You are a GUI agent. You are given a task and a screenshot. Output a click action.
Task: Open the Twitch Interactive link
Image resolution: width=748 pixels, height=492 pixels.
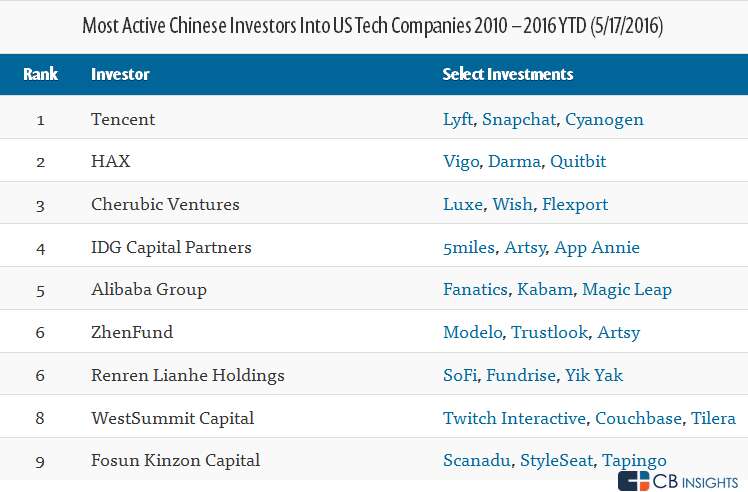pyautogui.click(x=514, y=418)
